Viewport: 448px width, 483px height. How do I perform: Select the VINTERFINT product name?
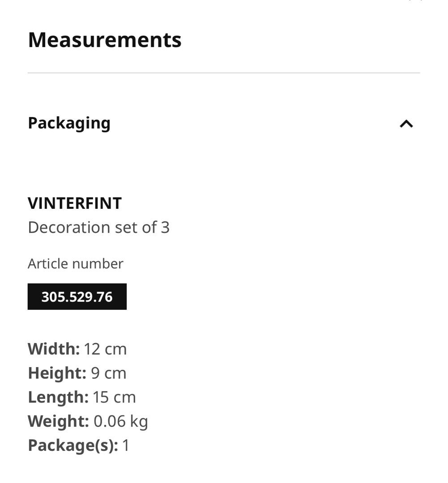[74, 203]
